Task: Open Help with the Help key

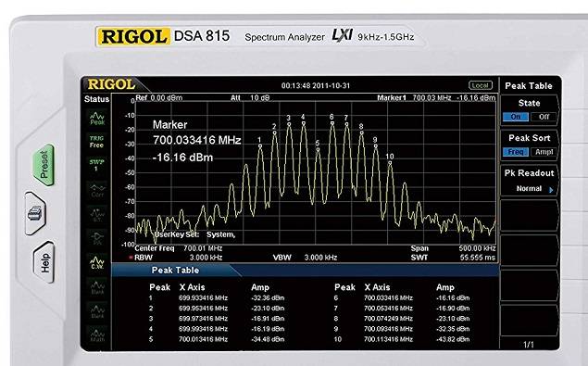Action: (44, 262)
